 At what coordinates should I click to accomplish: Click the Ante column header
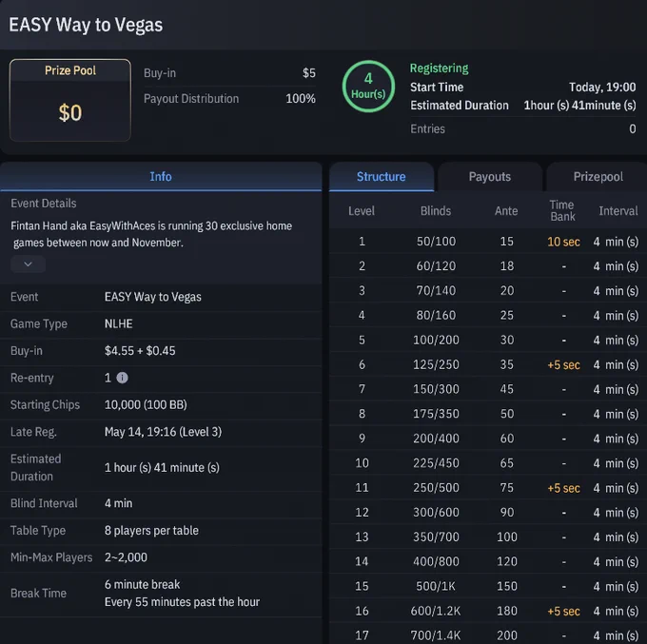tap(506, 211)
